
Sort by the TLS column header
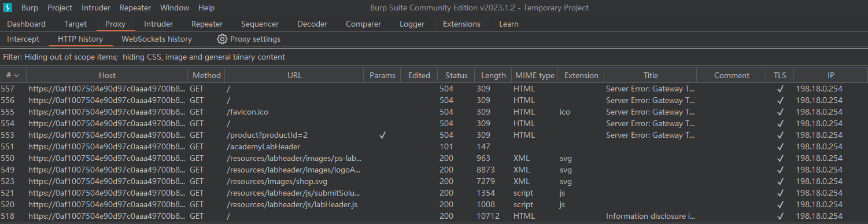[x=780, y=75]
